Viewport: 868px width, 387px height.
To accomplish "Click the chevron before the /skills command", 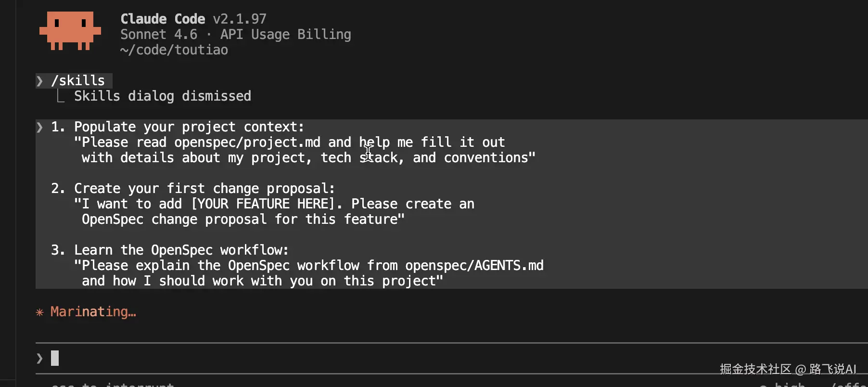I will (39, 81).
